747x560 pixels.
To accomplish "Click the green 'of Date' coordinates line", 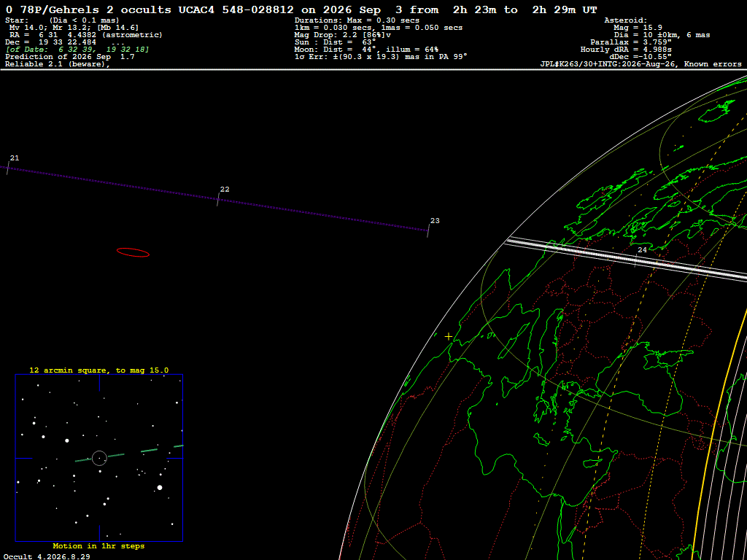I will (77, 50).
